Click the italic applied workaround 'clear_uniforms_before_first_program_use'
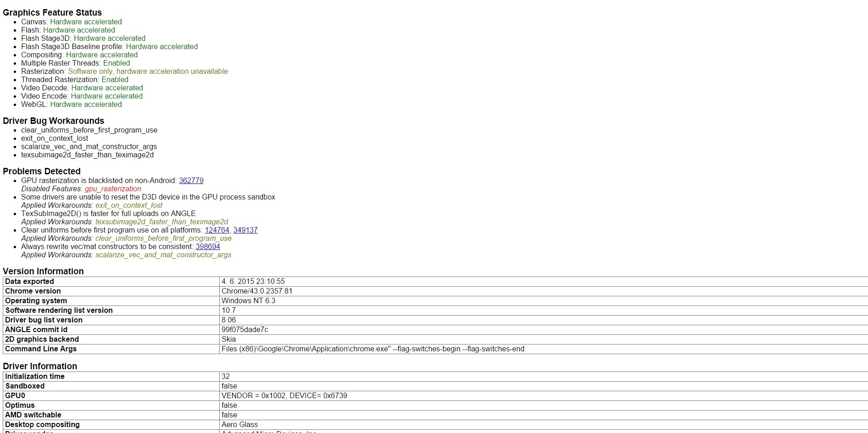This screenshot has width=868, height=433. pos(163,239)
